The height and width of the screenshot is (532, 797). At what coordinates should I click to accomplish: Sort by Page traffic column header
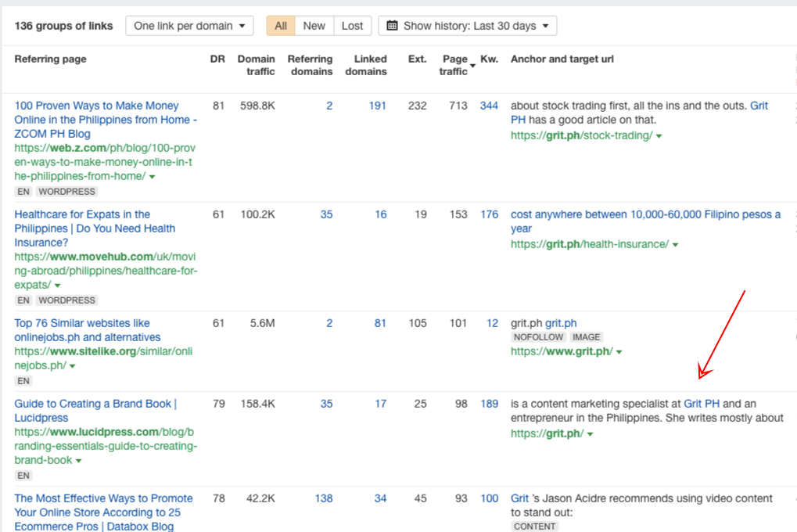click(x=454, y=65)
